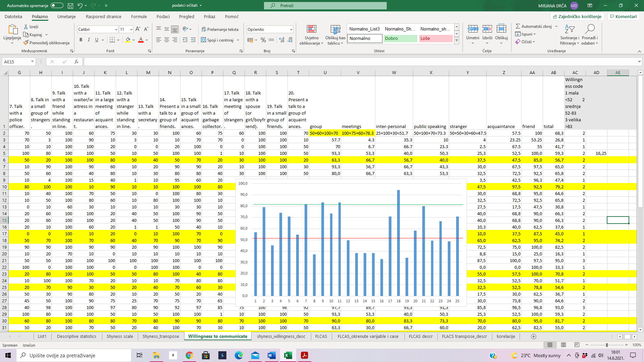Click the Komentari button
Screen dimensions: 644x362
[624, 16]
